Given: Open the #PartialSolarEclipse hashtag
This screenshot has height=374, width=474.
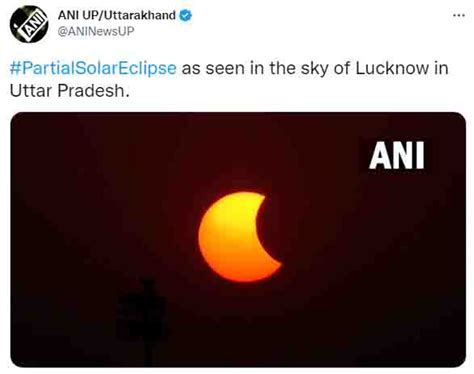Looking at the screenshot, I should [93, 68].
